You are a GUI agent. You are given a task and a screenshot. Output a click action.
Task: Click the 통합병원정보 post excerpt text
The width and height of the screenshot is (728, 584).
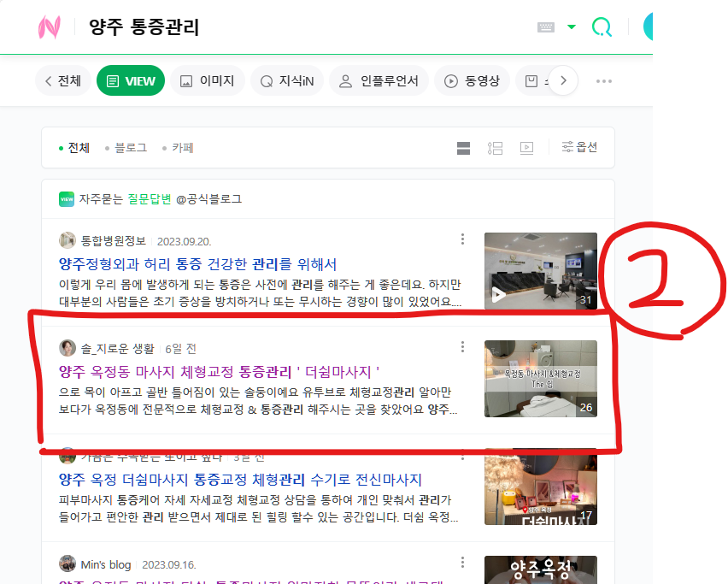(260, 292)
